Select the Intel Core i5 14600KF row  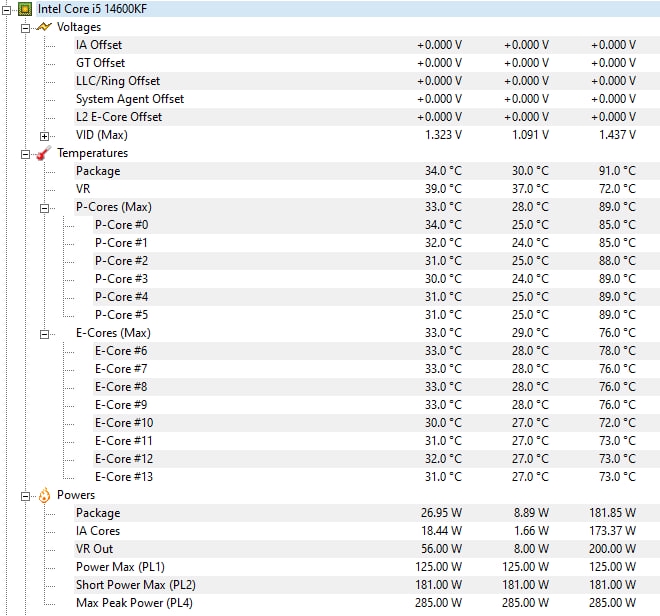click(x=347, y=9)
